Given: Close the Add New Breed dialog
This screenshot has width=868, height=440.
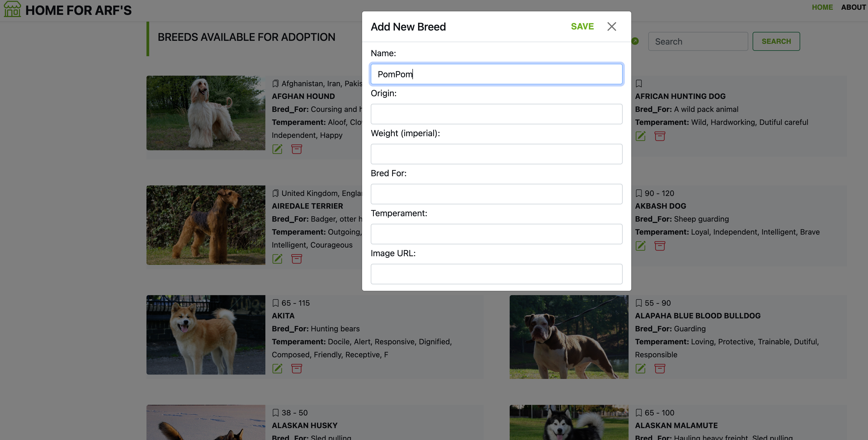Looking at the screenshot, I should coord(612,26).
